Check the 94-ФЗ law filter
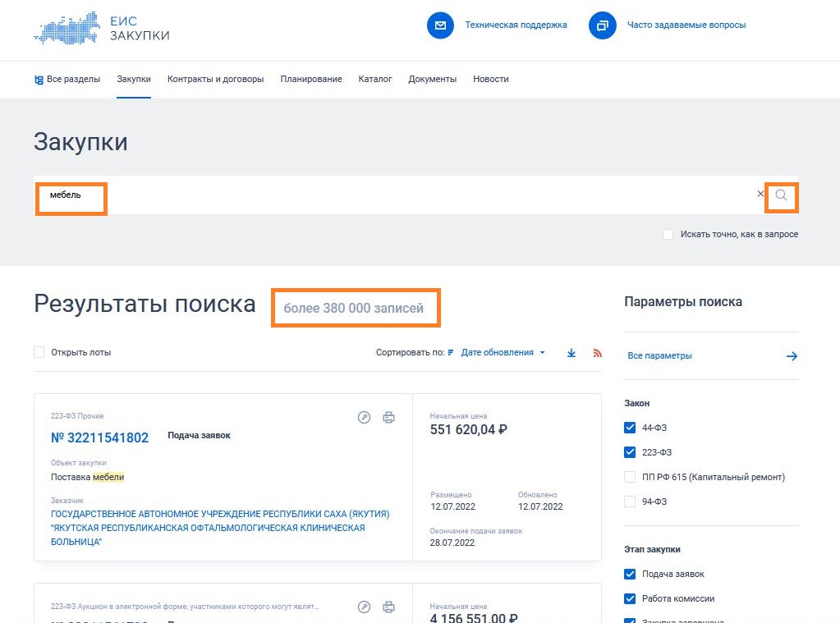 tap(630, 502)
